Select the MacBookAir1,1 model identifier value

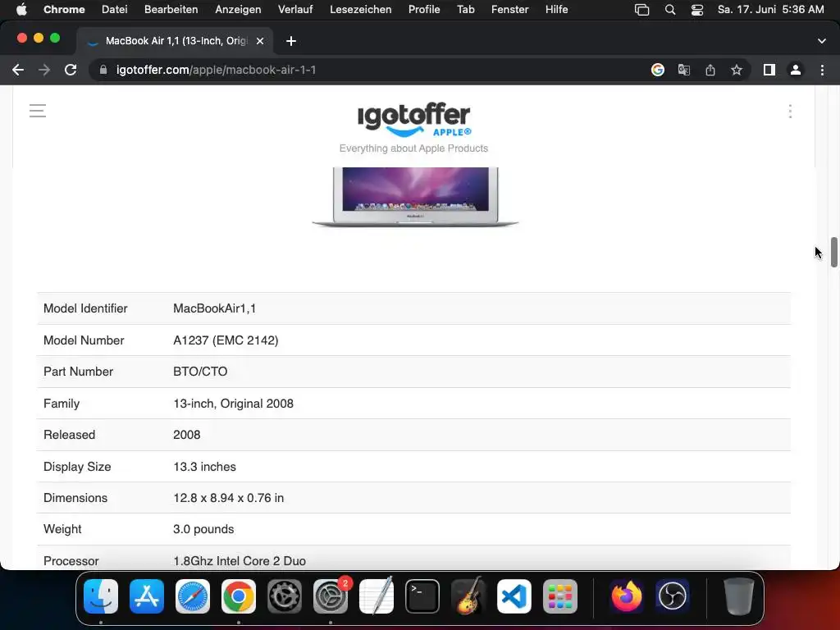point(214,308)
